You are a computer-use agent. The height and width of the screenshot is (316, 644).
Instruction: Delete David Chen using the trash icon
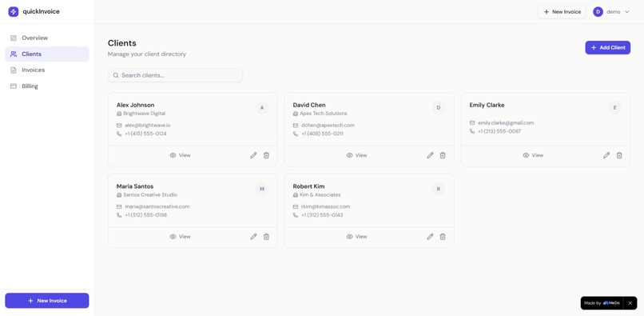(x=443, y=155)
